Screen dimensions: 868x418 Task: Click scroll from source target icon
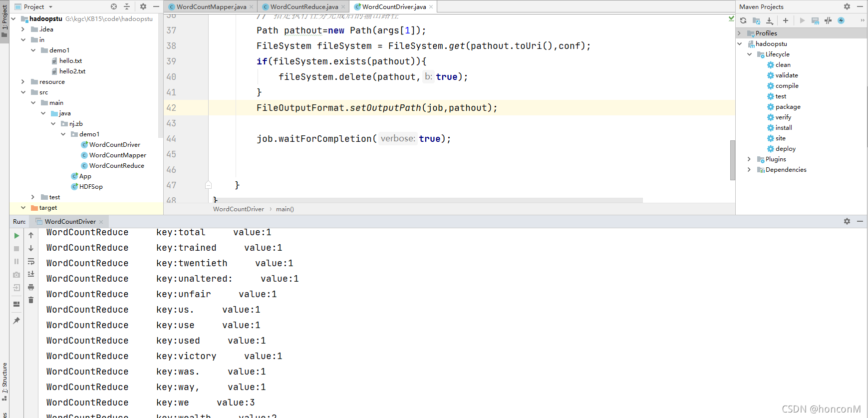click(114, 6)
